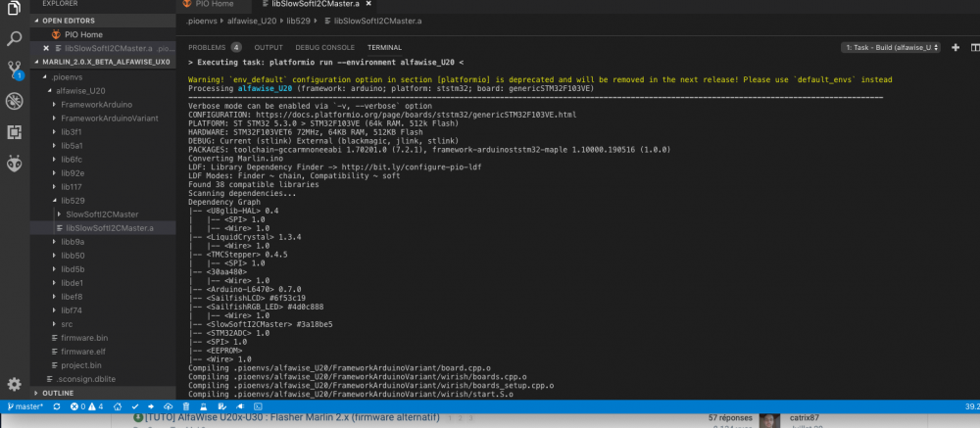This screenshot has height=428, width=980.
Task: Collapse the lib529 folder
Action: coord(73,201)
